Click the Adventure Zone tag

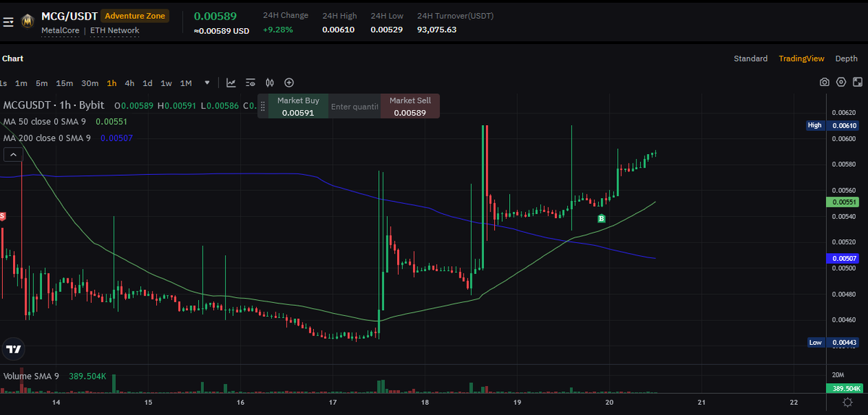(135, 15)
